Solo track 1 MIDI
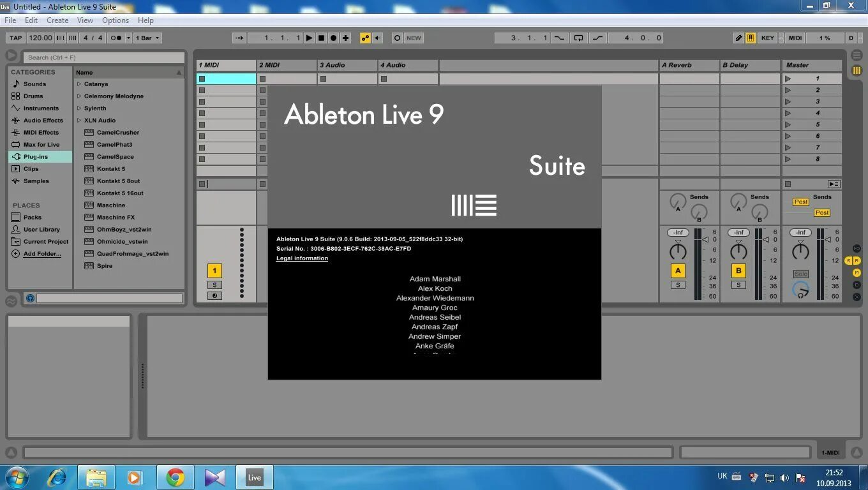The image size is (868, 490). [x=214, y=285]
